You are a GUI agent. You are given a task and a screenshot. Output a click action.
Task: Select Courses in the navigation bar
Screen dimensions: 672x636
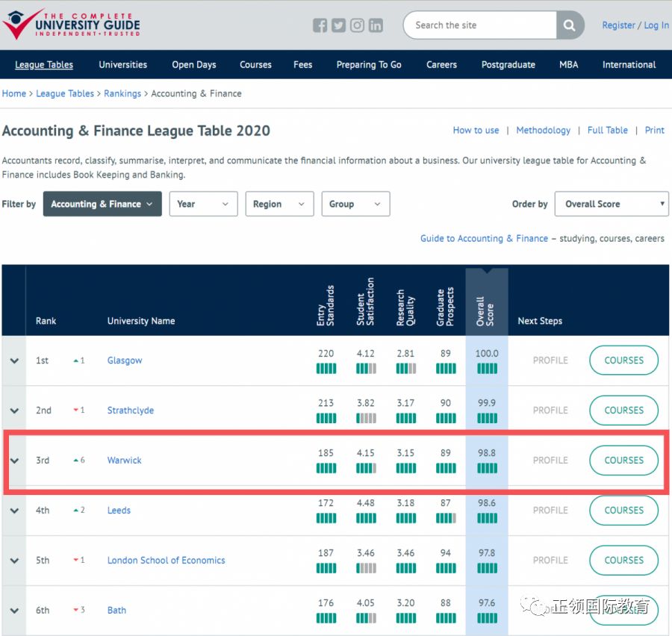click(x=255, y=65)
